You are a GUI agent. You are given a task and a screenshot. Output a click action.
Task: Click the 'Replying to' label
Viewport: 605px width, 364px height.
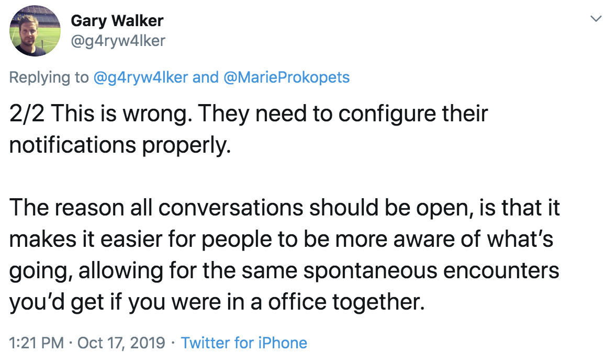pyautogui.click(x=49, y=77)
